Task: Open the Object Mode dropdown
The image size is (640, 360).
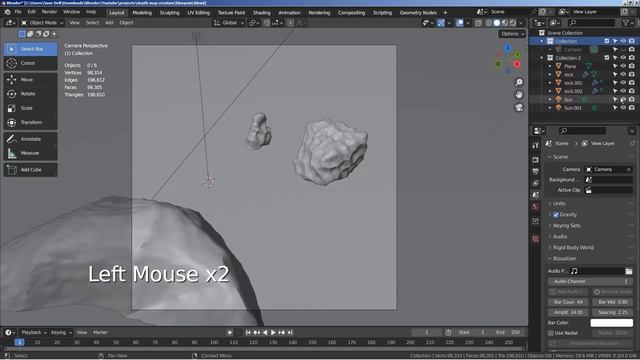Action: (x=42, y=23)
